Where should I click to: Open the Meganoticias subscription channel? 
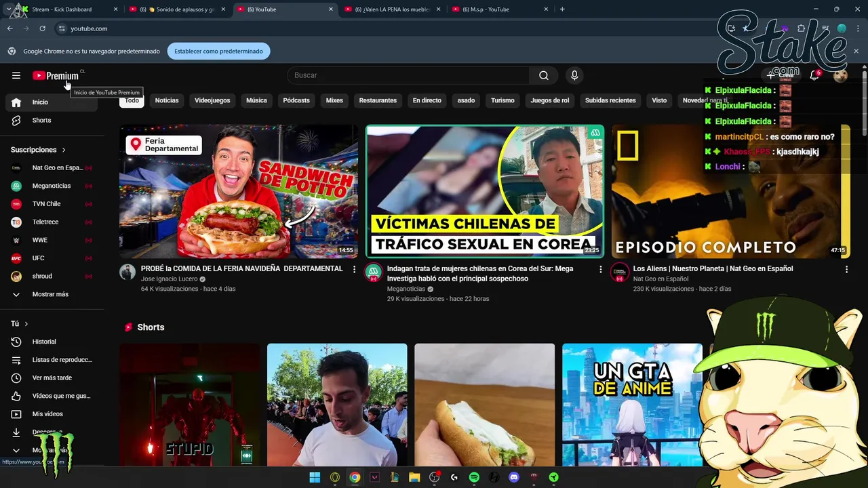pos(52,186)
